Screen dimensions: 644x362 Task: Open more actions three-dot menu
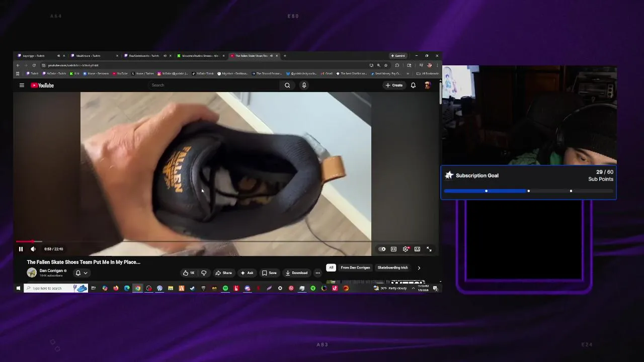coord(317,273)
